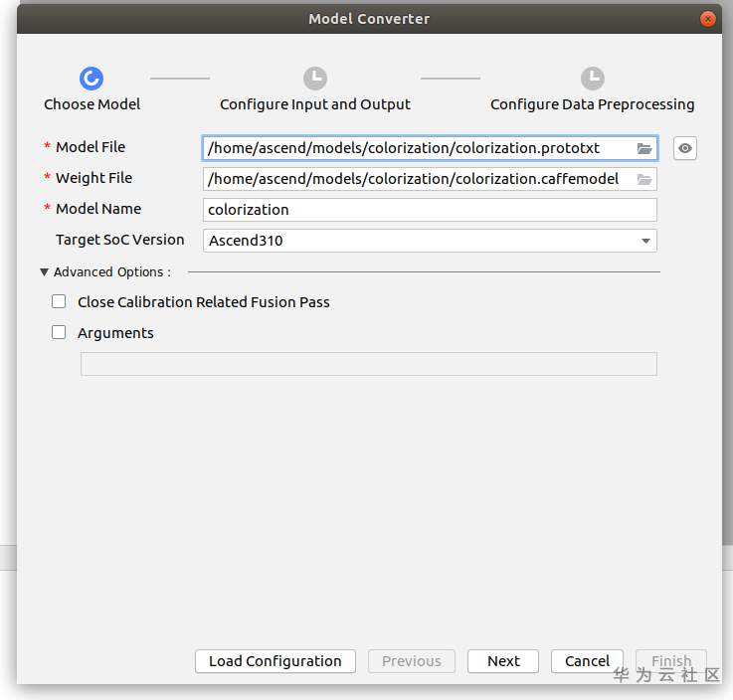Viewport: 733px width, 700px height.
Task: Click the Cancel button
Action: [587, 661]
